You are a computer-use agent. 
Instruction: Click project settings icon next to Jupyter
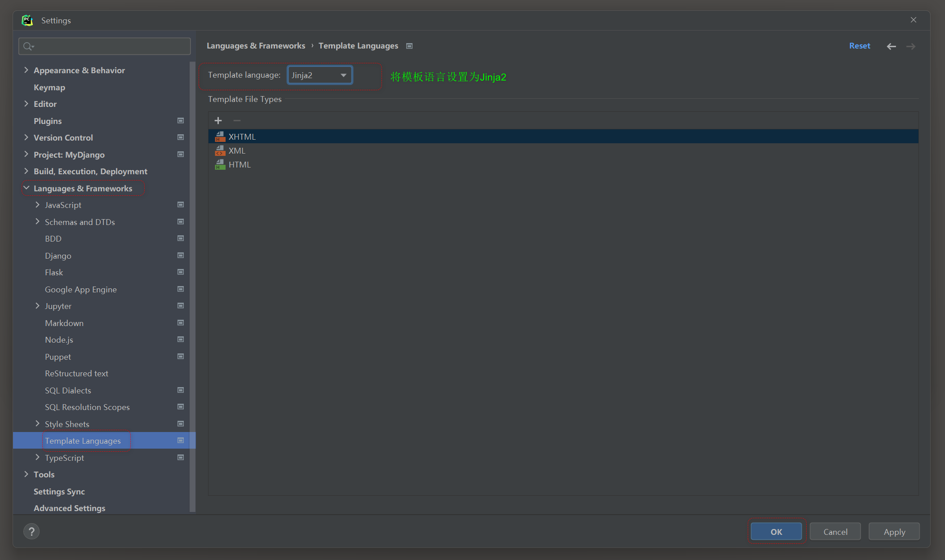pyautogui.click(x=181, y=306)
